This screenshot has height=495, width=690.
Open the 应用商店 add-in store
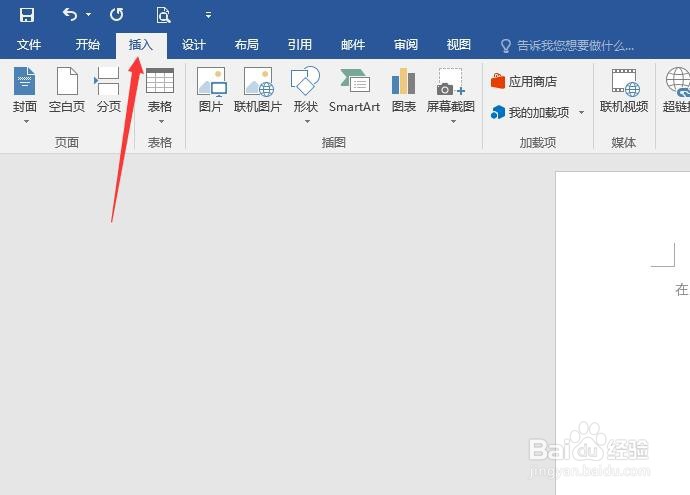[x=524, y=81]
